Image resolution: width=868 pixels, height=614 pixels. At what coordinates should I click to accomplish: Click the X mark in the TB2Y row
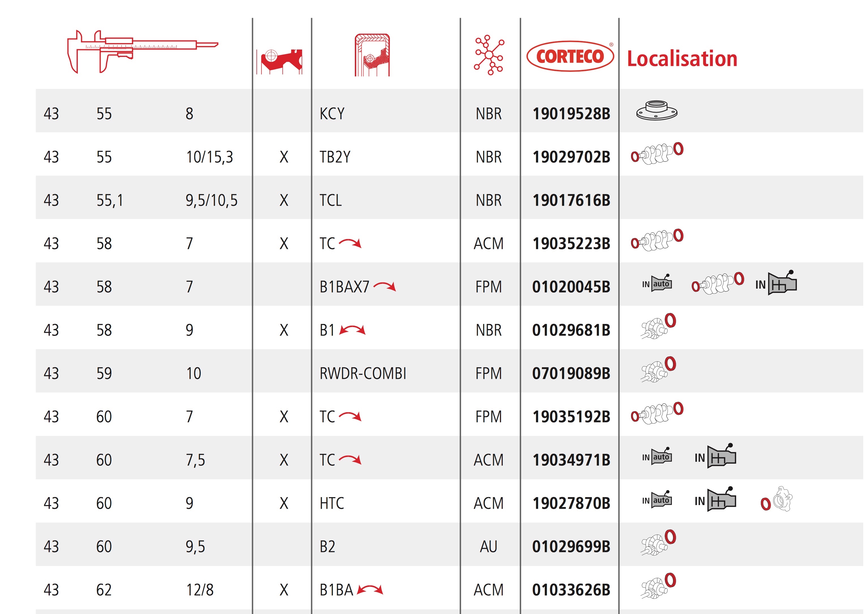pos(284,157)
